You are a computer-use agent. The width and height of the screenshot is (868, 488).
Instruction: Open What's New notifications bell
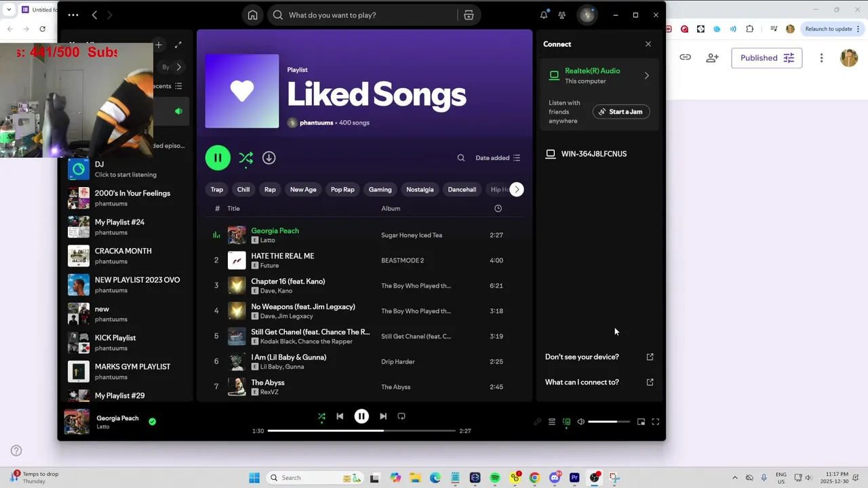tap(544, 15)
